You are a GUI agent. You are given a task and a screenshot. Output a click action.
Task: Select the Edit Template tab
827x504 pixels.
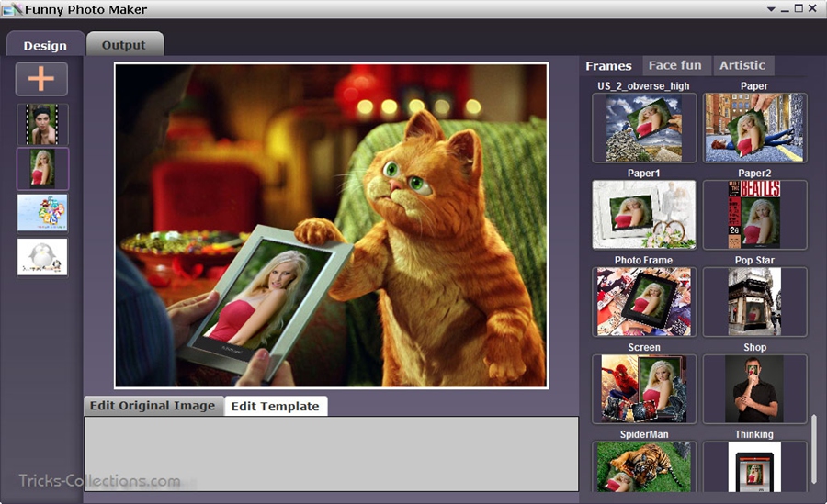(276, 406)
